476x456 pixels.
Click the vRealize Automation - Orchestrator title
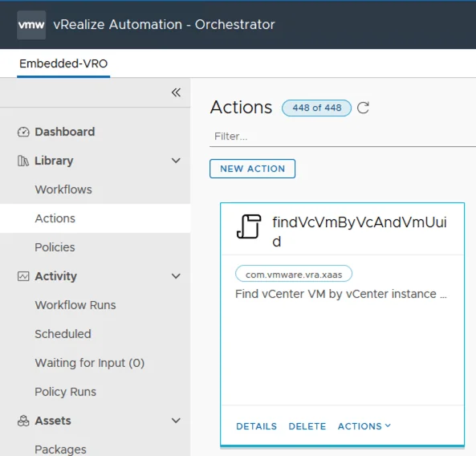click(164, 25)
